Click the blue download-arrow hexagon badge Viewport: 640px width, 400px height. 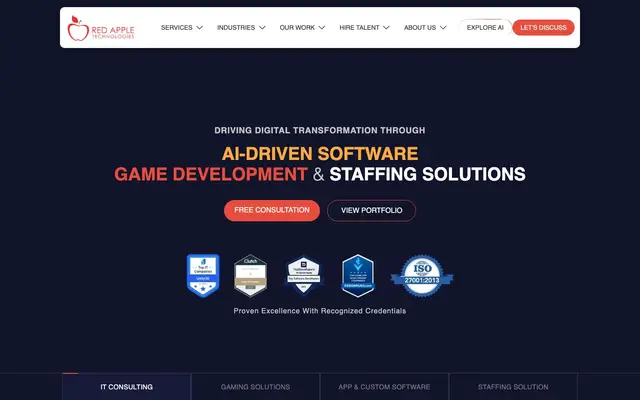click(358, 276)
